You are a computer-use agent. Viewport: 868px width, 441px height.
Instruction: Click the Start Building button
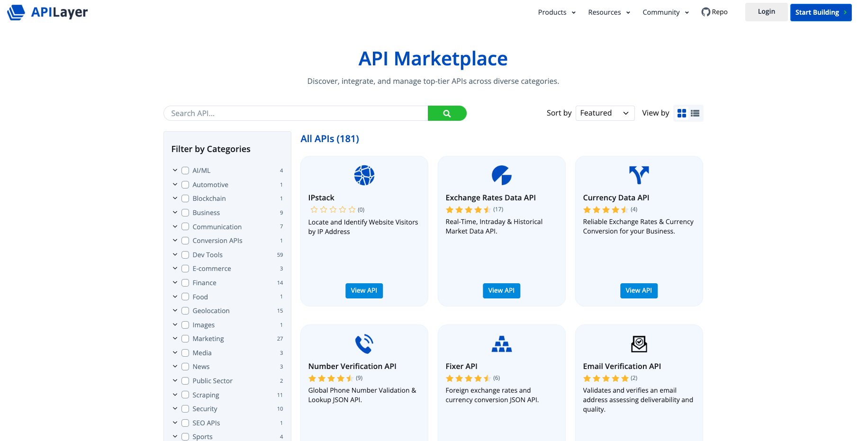821,12
